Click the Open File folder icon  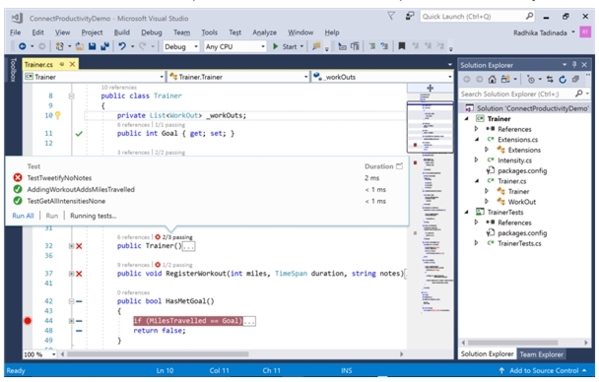click(79, 46)
